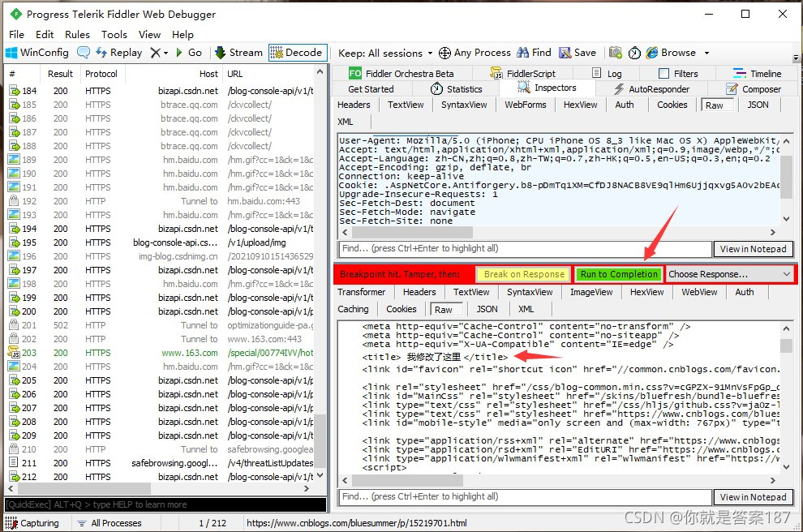The image size is (803, 532).
Task: Open the FiddlerScript tab
Action: click(522, 74)
